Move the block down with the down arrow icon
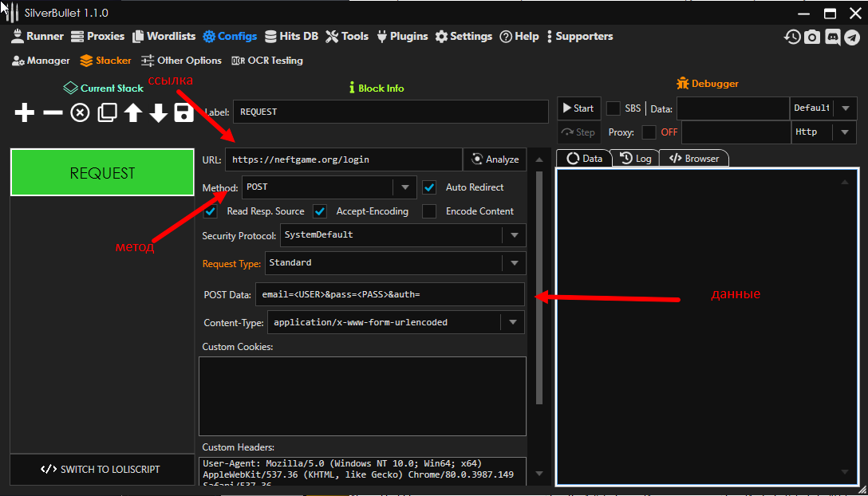The image size is (868, 496). pos(159,113)
